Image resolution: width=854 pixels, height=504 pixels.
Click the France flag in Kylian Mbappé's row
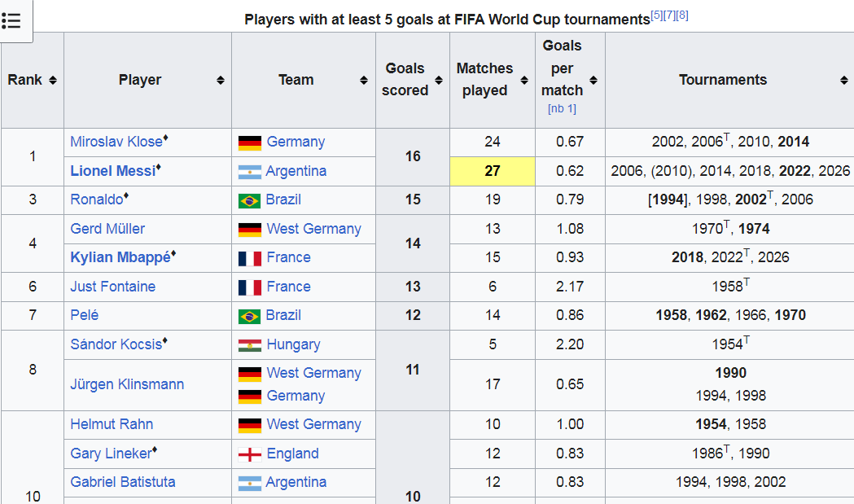pos(250,258)
